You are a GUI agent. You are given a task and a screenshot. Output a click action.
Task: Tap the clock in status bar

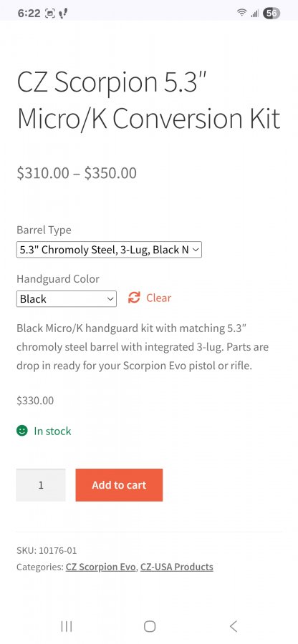[x=29, y=13]
